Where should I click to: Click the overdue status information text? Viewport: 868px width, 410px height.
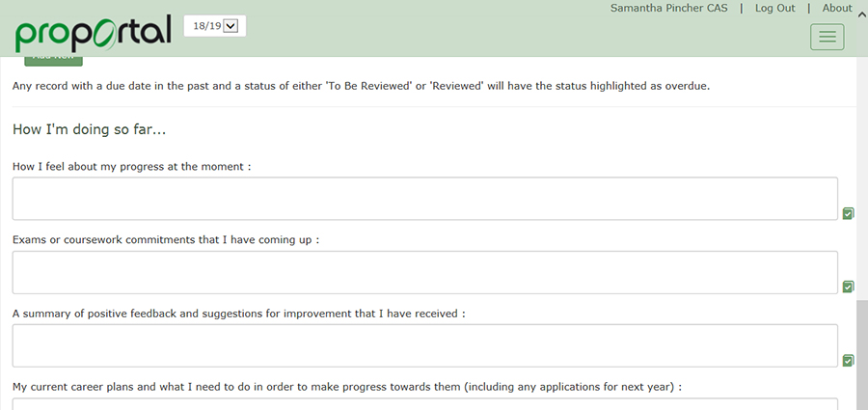pyautogui.click(x=361, y=86)
